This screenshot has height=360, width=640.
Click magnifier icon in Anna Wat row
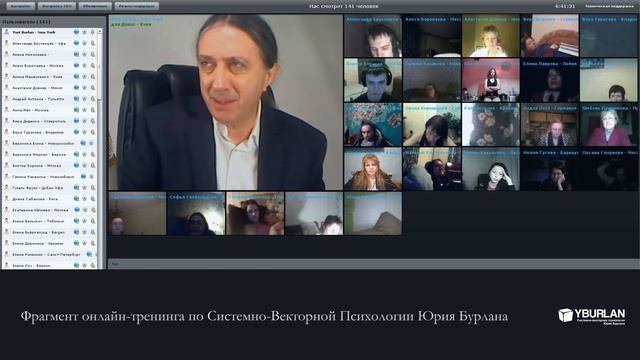(x=93, y=110)
